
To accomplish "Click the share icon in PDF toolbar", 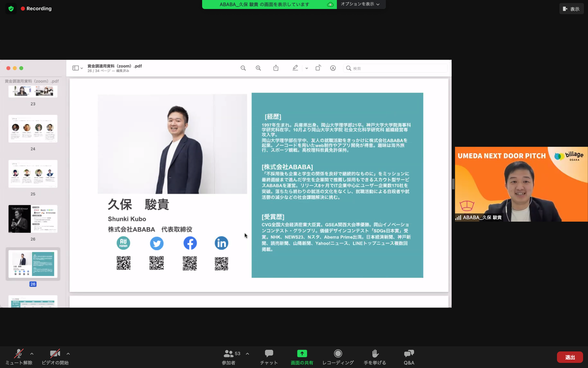I will pyautogui.click(x=276, y=68).
